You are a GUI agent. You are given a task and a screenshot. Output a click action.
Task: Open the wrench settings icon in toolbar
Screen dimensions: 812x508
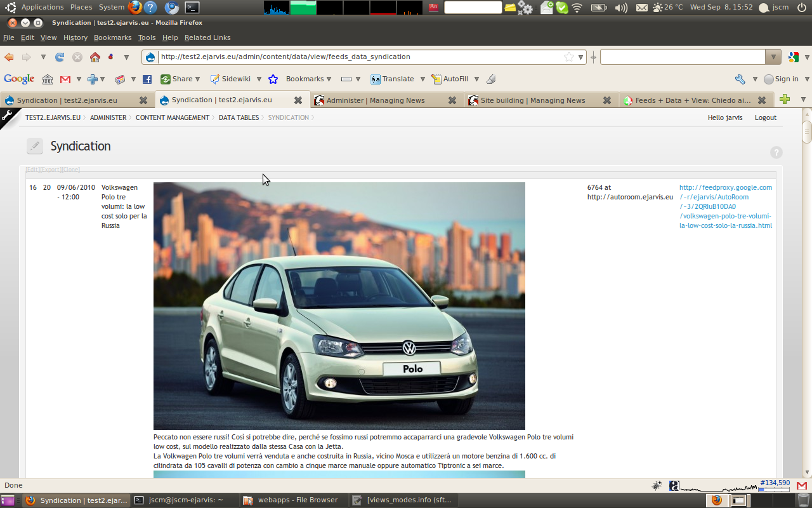740,79
